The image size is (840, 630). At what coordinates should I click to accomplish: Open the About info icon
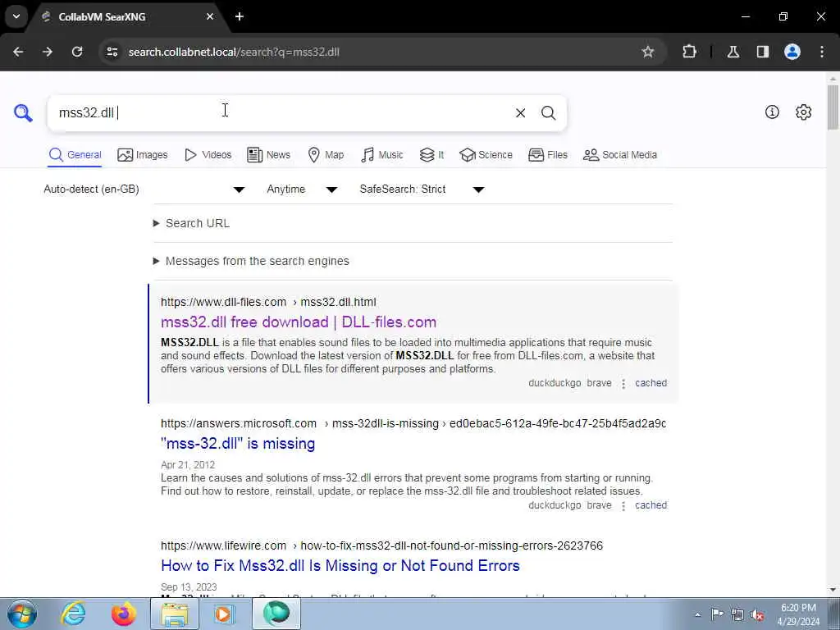tap(772, 112)
